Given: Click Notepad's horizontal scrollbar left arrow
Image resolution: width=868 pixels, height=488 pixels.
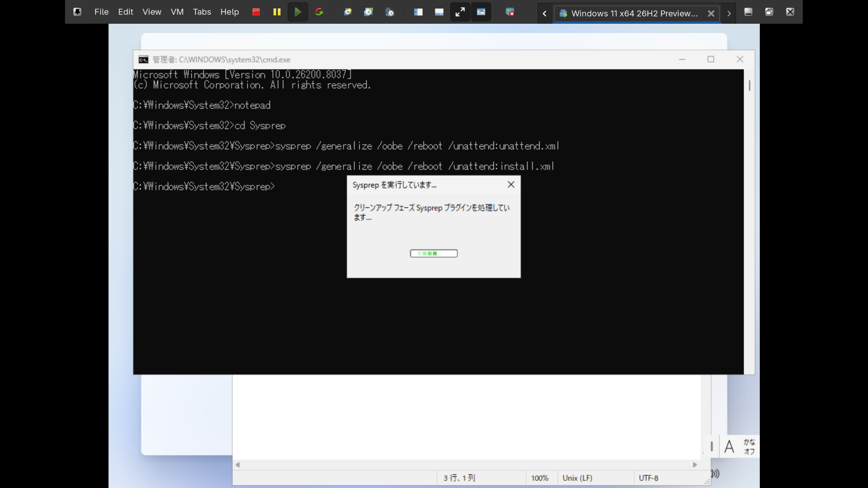Looking at the screenshot, I should coord(238,465).
